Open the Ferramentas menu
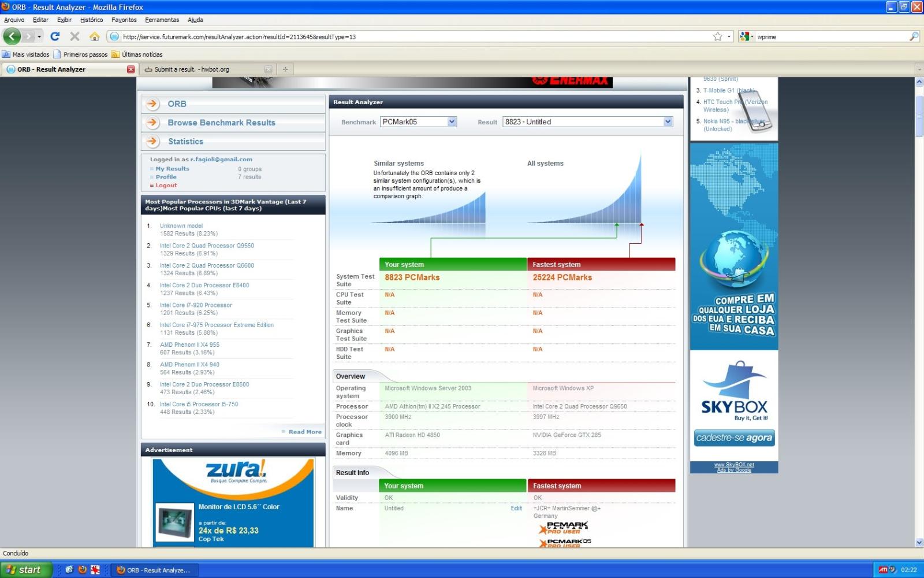 coord(162,20)
